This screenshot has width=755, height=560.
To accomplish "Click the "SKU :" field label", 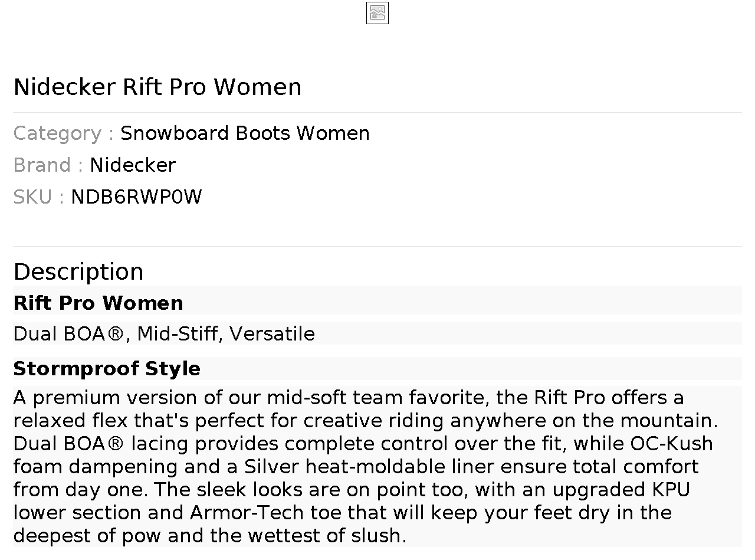I will pyautogui.click(x=38, y=197).
